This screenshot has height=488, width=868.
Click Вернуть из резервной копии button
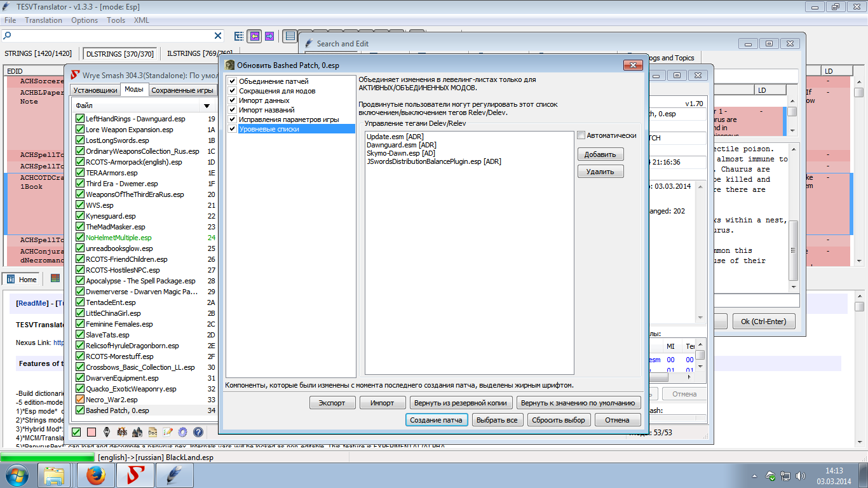click(461, 403)
